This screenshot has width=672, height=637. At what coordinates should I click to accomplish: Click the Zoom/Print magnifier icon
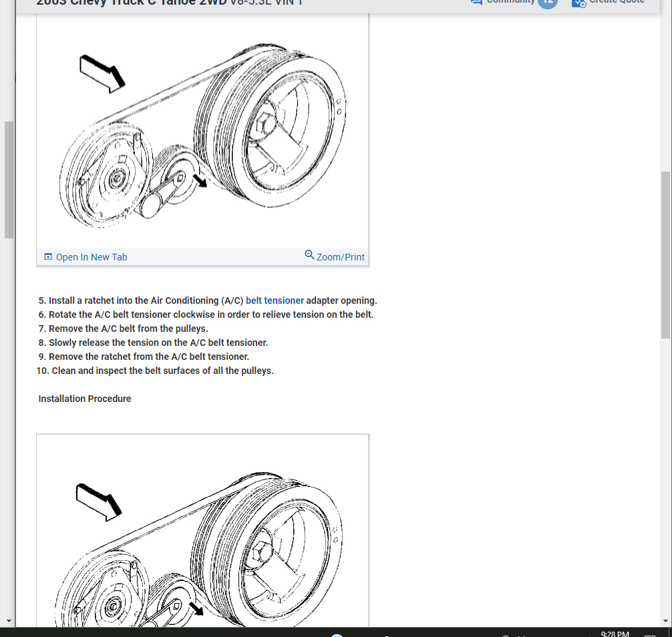click(x=309, y=255)
